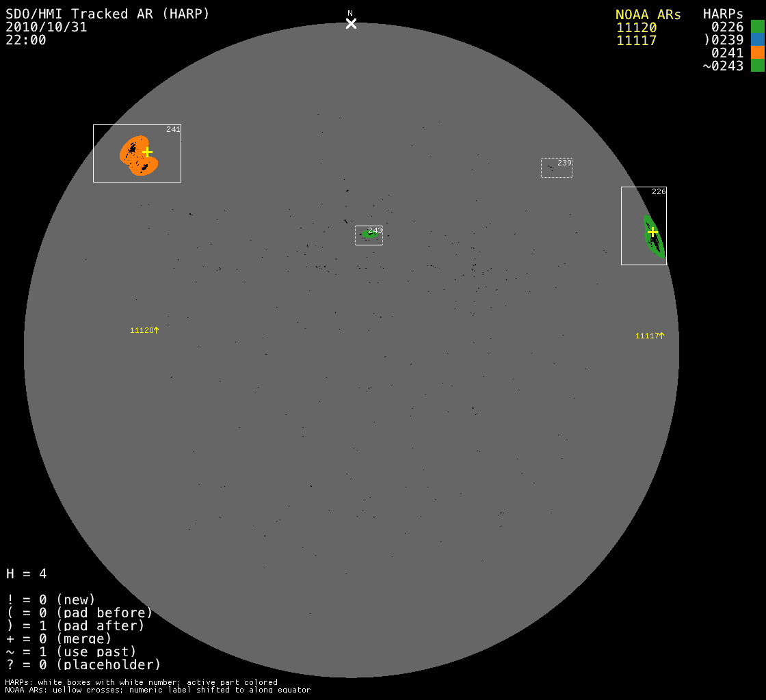Viewport: 766px width, 700px height.
Task: Click the orange swatch beside HARP 0241
Action: [757, 53]
